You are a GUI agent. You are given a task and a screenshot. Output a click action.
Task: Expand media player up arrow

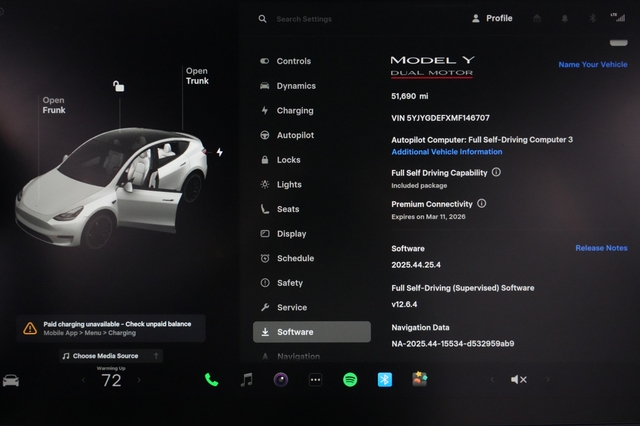point(156,356)
